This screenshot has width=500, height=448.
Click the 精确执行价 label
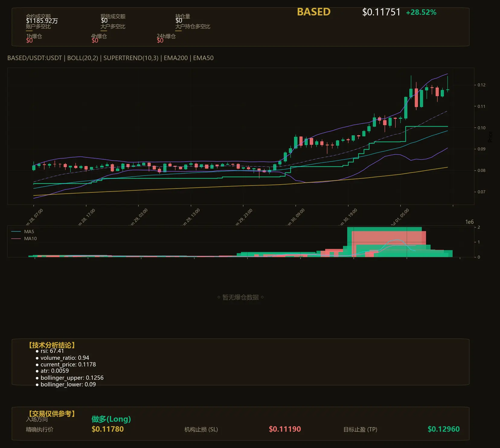click(x=40, y=430)
